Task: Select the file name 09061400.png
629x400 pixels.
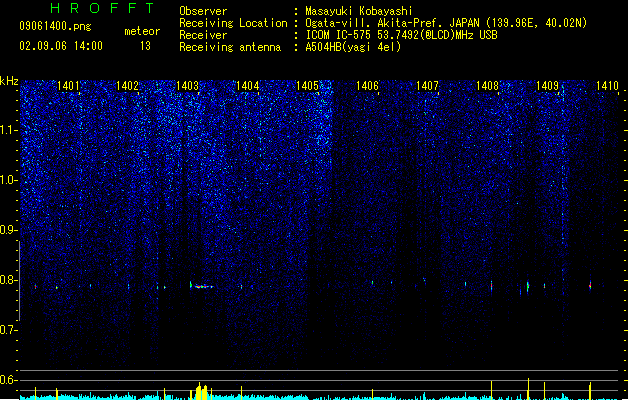Action: [x=55, y=26]
